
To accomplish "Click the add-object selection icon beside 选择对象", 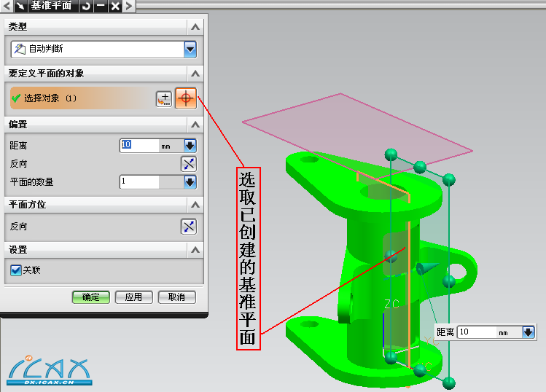I will pyautogui.click(x=164, y=99).
